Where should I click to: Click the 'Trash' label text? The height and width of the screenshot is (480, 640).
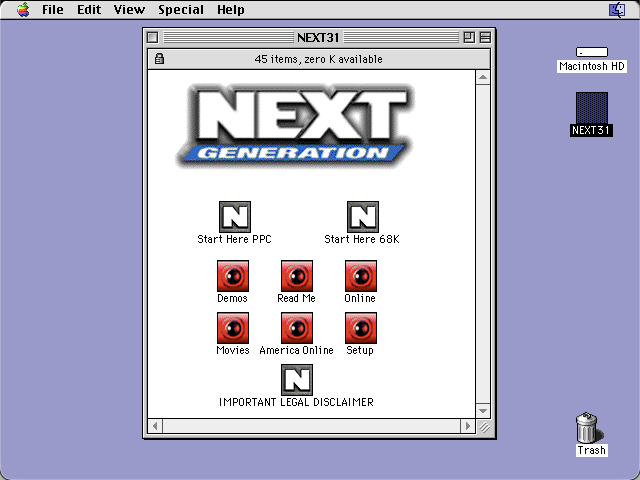591,450
